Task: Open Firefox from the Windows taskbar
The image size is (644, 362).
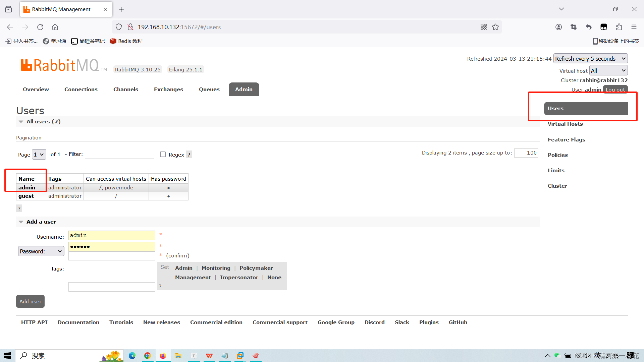Action: [163, 356]
